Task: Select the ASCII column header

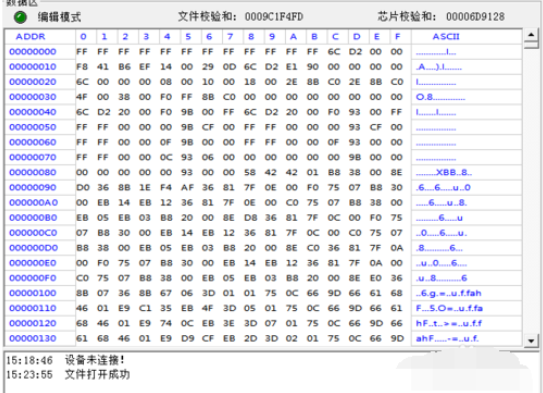Action: (446, 37)
